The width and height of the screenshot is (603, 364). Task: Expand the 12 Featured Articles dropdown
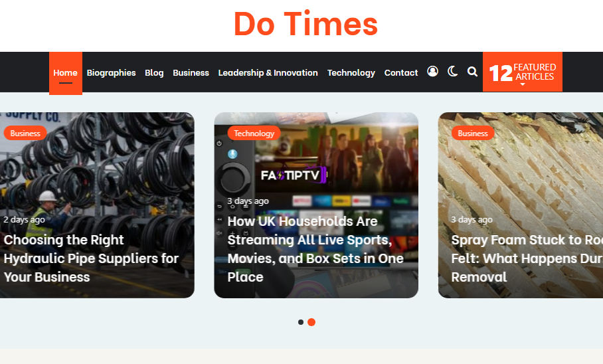[x=522, y=72]
